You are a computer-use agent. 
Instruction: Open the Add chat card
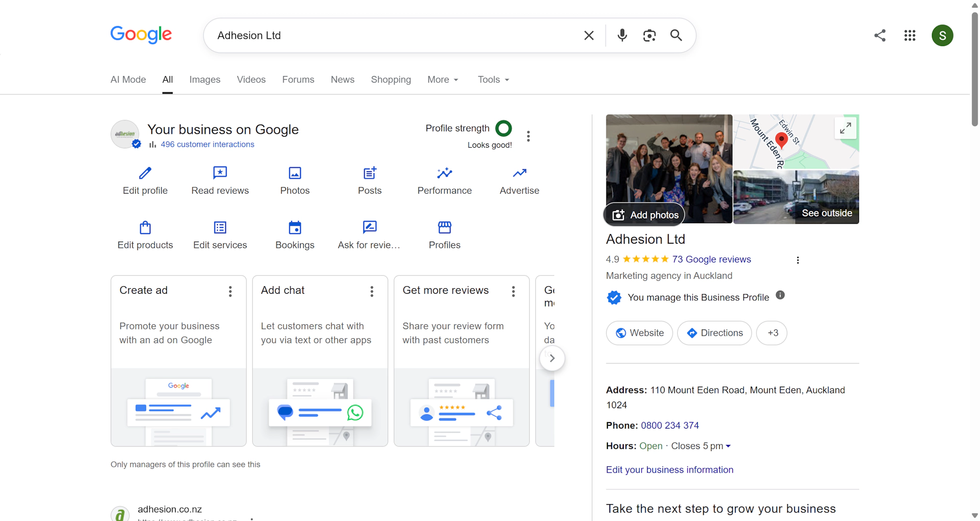tap(320, 361)
